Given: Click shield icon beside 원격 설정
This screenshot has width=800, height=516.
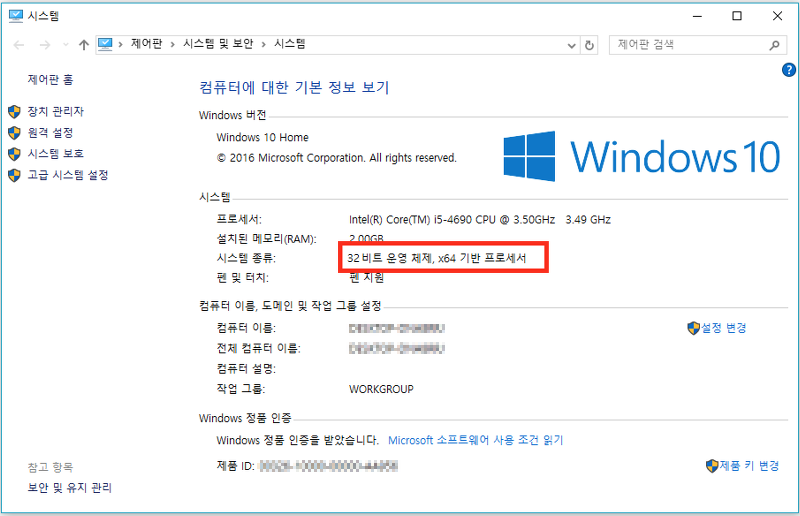Looking at the screenshot, I should click(14, 133).
